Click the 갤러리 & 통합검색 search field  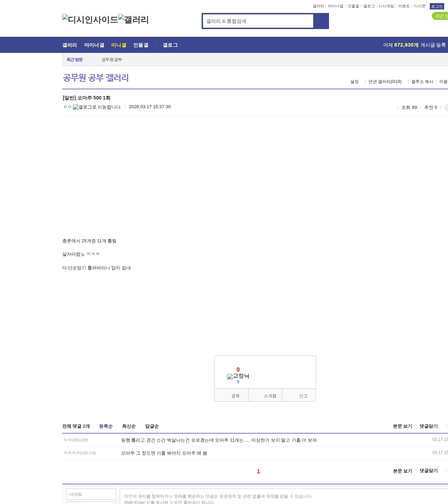click(x=258, y=21)
